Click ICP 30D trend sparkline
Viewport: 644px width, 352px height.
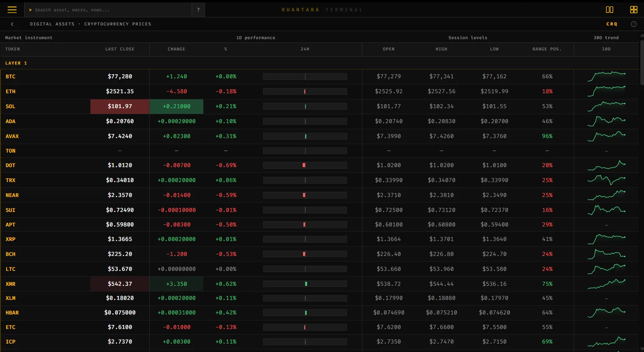[606, 342]
